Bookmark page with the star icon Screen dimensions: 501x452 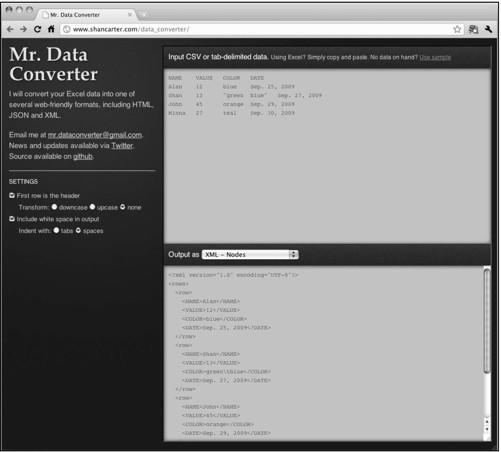[x=457, y=29]
